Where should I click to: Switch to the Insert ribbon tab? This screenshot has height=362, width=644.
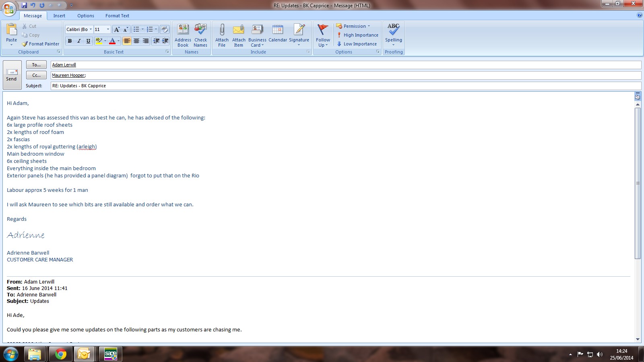pos(59,16)
